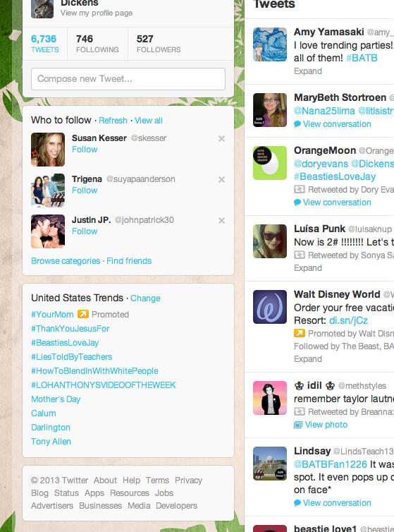Click the retweet icon under Luisa Punk tweet
Screen dimensions: 394x532
pos(299,255)
